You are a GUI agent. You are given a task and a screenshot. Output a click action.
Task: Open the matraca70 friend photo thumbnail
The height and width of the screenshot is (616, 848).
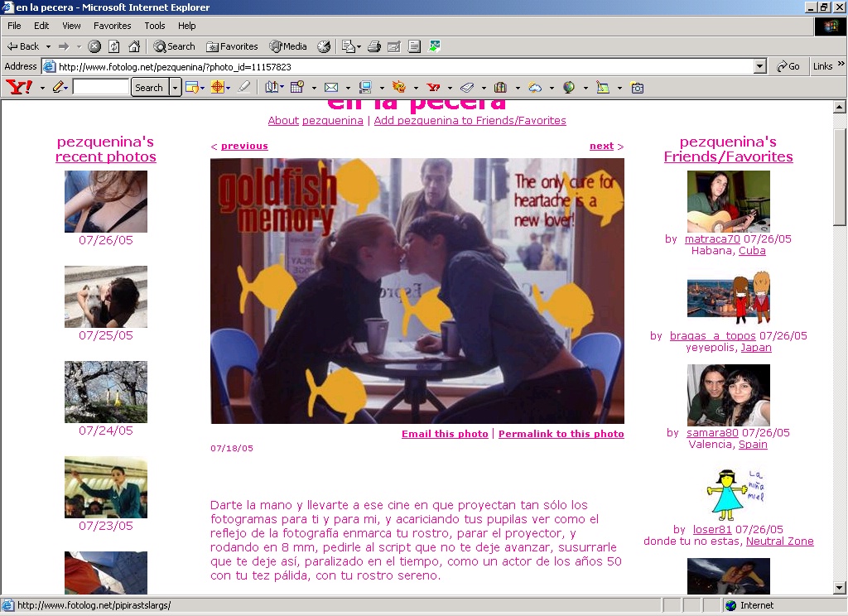tap(729, 202)
